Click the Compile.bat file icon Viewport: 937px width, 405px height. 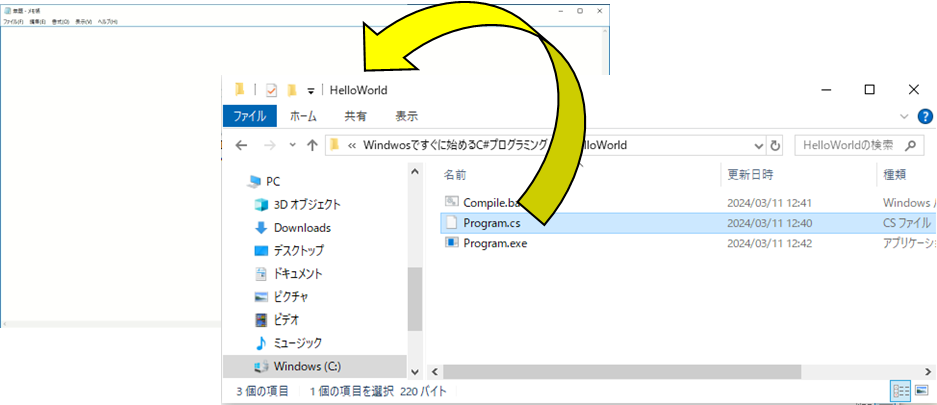coord(452,202)
